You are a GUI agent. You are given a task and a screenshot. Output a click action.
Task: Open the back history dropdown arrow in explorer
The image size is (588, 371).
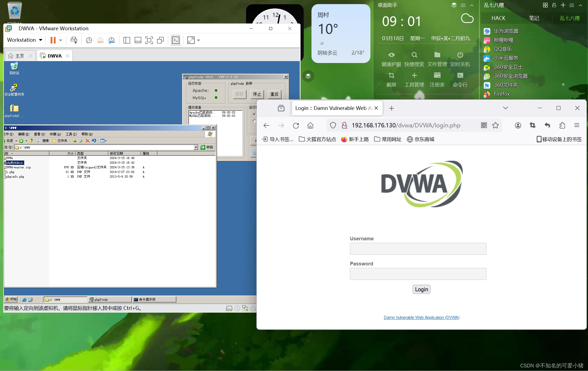16,141
